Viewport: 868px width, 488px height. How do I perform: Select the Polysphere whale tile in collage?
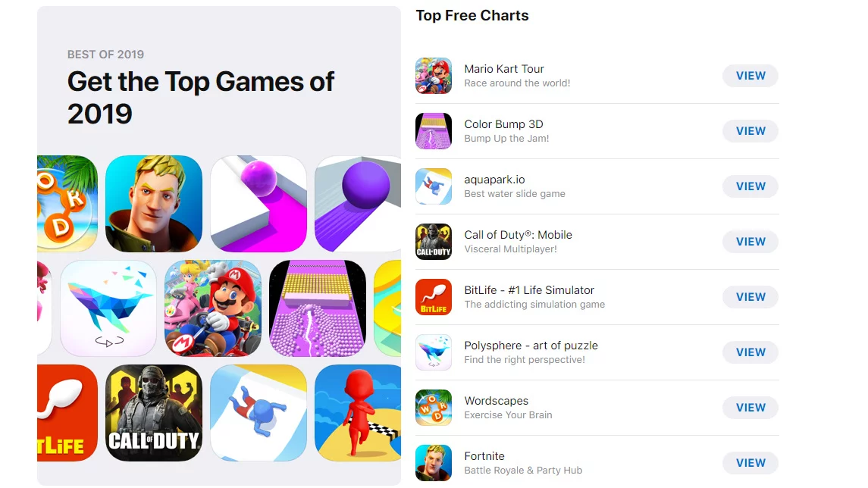click(x=108, y=308)
